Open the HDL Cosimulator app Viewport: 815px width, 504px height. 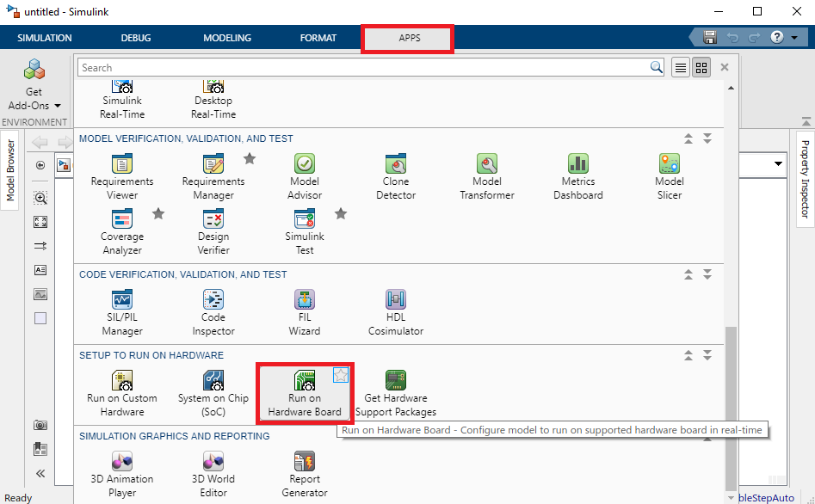tap(396, 310)
